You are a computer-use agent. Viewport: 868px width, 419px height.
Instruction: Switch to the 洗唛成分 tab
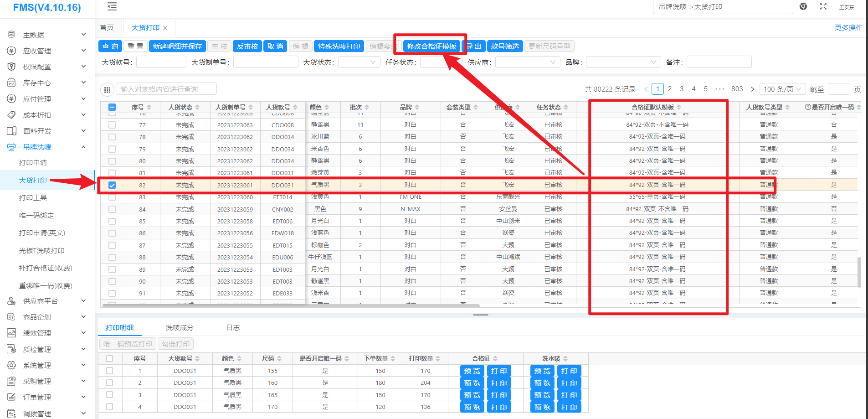click(180, 327)
